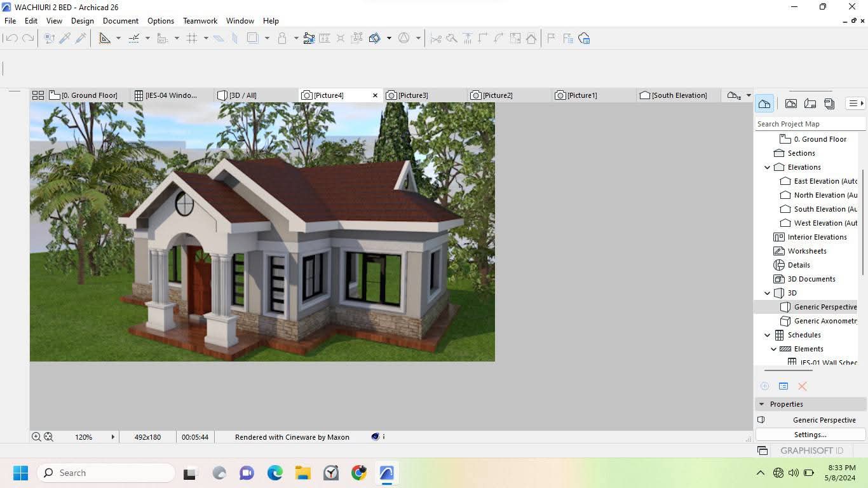
Task: Select West Elevation in Project Map
Action: (825, 223)
